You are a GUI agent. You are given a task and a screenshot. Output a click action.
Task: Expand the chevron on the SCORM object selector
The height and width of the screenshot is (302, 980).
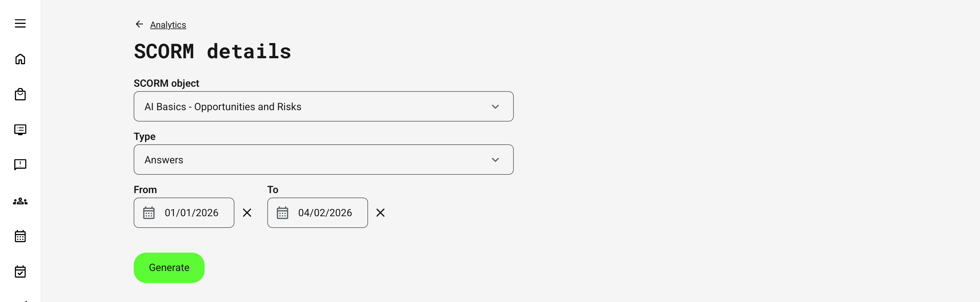(x=495, y=106)
